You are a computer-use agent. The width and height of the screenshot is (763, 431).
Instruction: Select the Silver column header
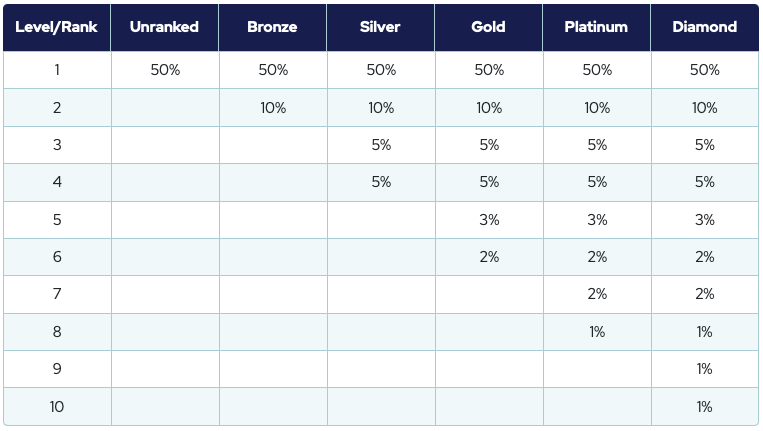pos(381,27)
